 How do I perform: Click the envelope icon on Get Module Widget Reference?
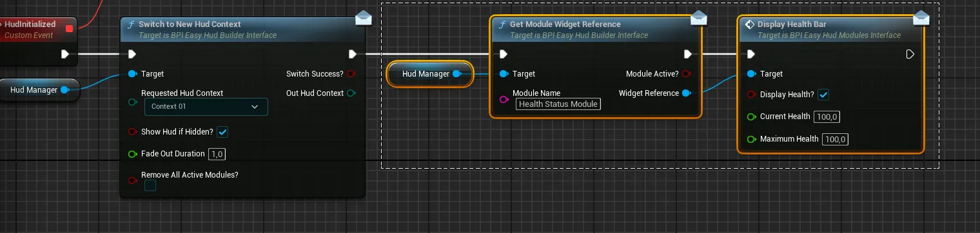point(698,19)
